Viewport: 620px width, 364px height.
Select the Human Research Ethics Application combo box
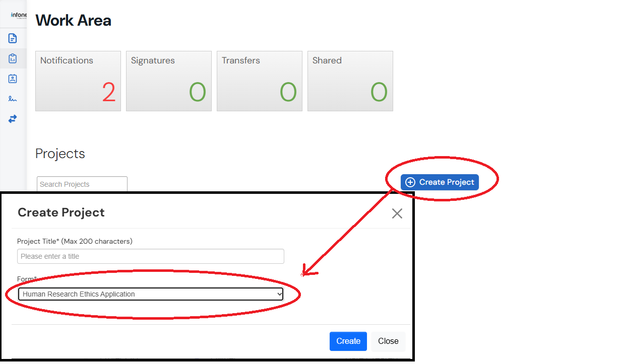[151, 294]
